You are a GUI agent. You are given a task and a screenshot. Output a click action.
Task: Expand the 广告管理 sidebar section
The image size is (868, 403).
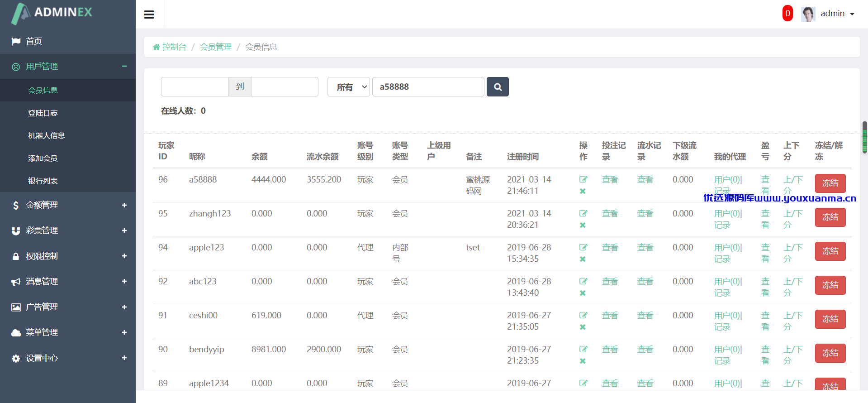pos(68,307)
